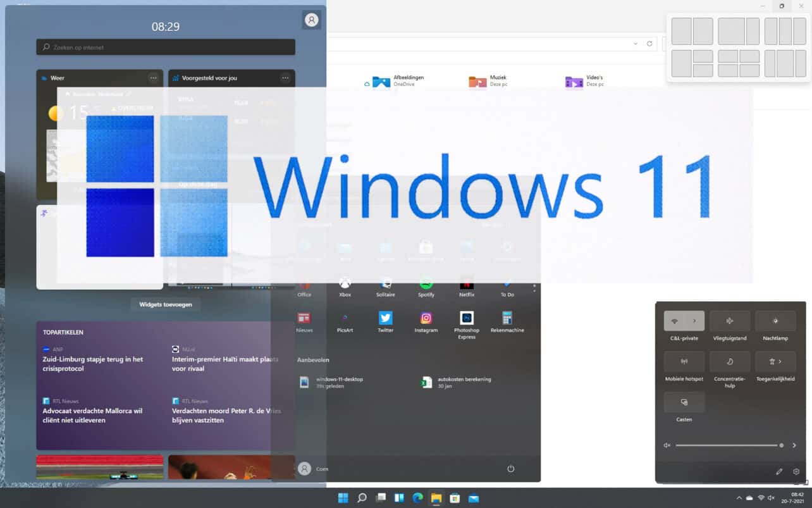This screenshot has height=508, width=812.
Task: Open the Voorgesteld voor jou widget menu
Action: pyautogui.click(x=285, y=78)
